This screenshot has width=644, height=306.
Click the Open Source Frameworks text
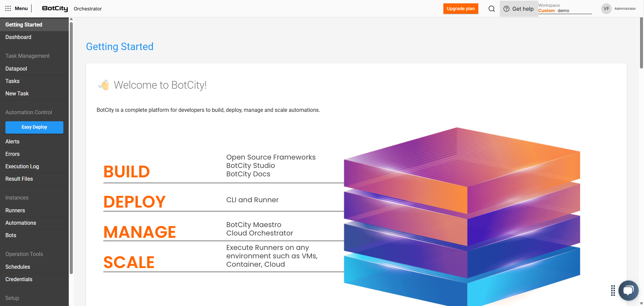click(271, 157)
